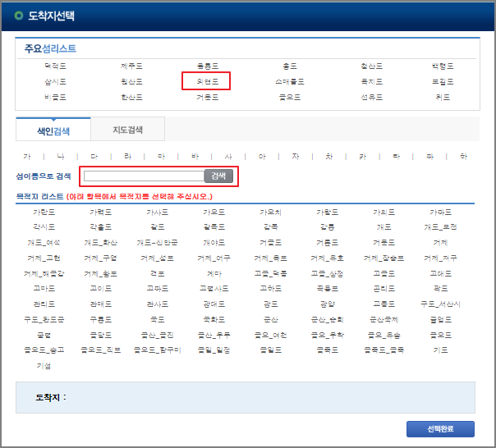The height and width of the screenshot is (448, 496).
Task: Select the 마 index letter
Action: coord(161,156)
